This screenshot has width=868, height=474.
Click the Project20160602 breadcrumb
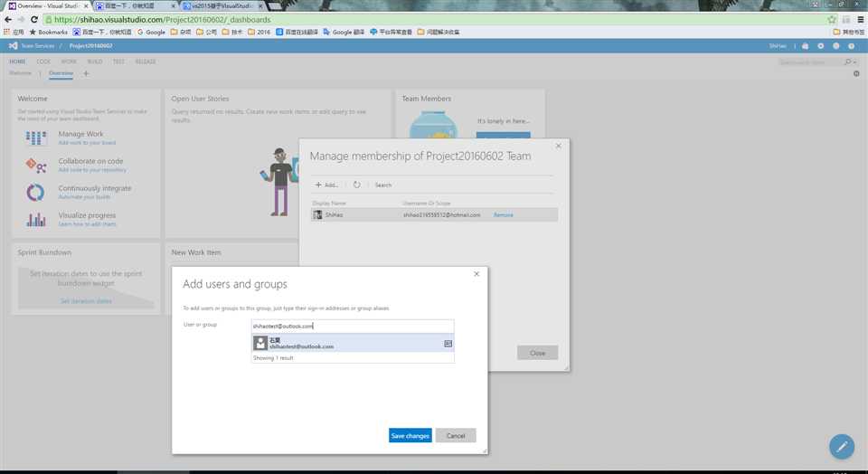tap(90, 46)
